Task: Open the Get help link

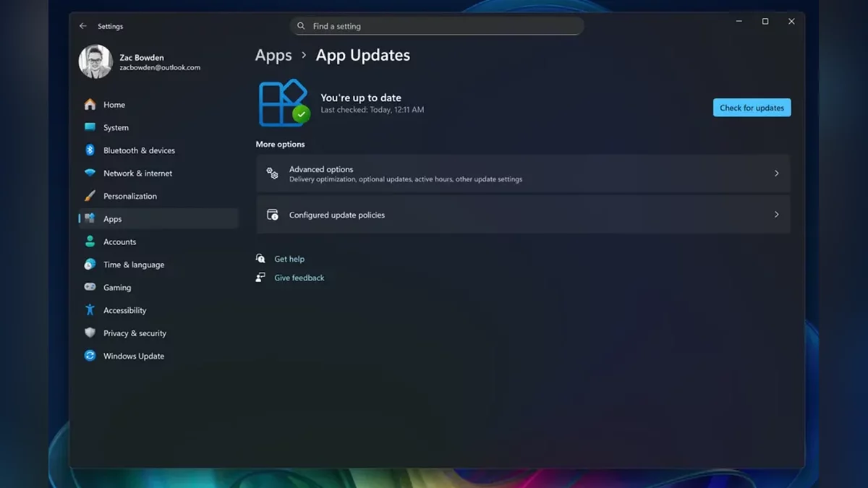Action: tap(289, 259)
